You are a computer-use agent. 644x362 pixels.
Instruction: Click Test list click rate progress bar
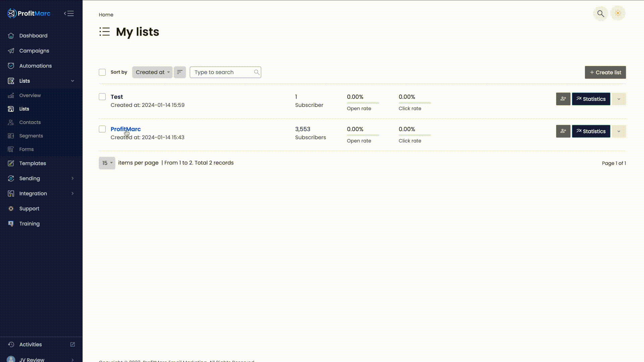click(415, 103)
